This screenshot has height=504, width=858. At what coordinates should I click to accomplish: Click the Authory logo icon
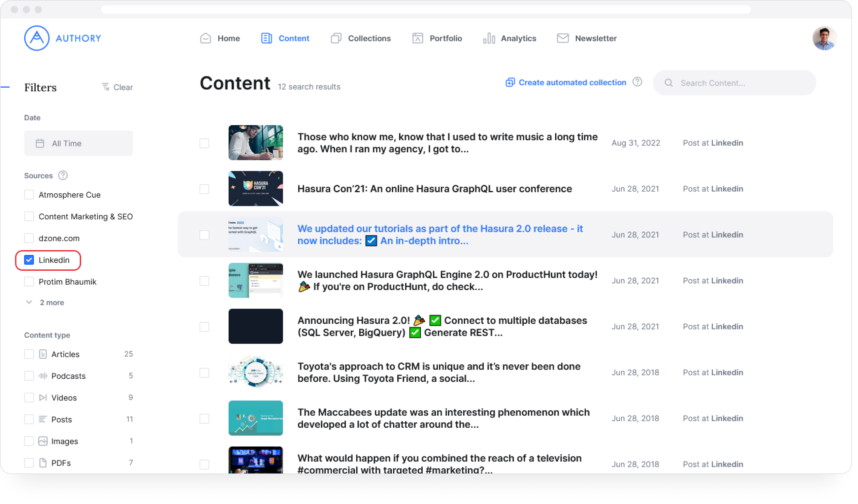(37, 38)
